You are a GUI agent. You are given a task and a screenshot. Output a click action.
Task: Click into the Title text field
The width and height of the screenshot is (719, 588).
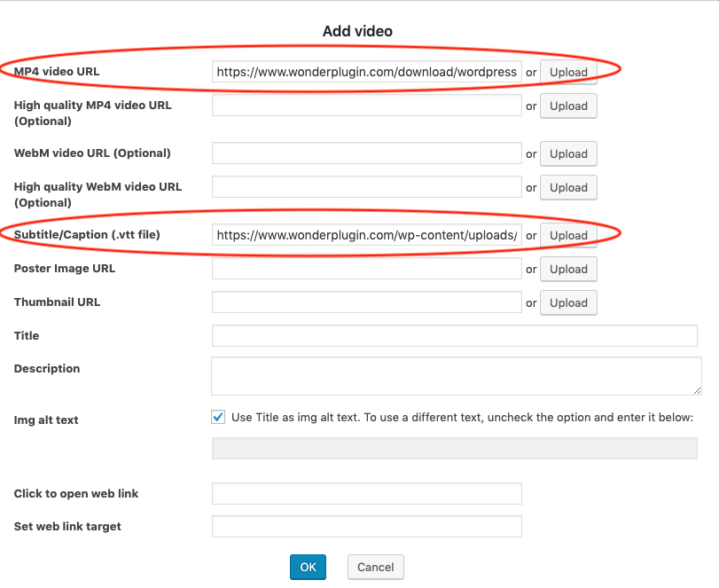click(454, 335)
